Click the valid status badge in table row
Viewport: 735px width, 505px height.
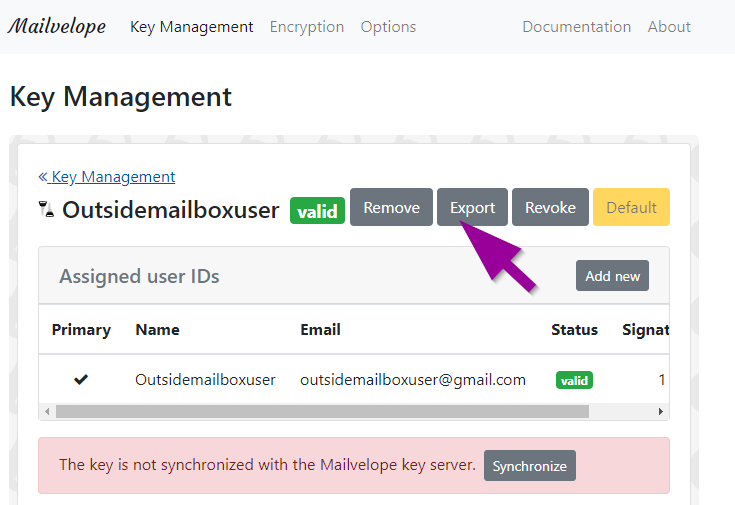[574, 380]
